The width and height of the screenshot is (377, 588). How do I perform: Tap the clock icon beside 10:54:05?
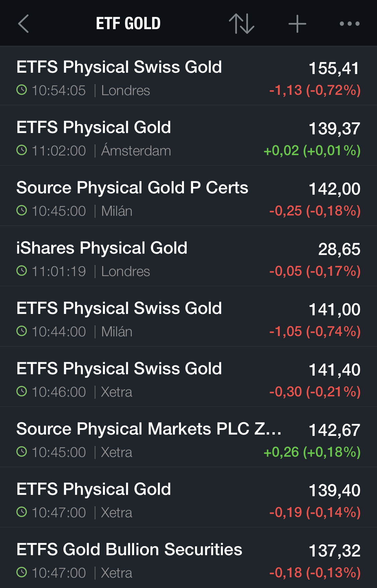click(22, 90)
